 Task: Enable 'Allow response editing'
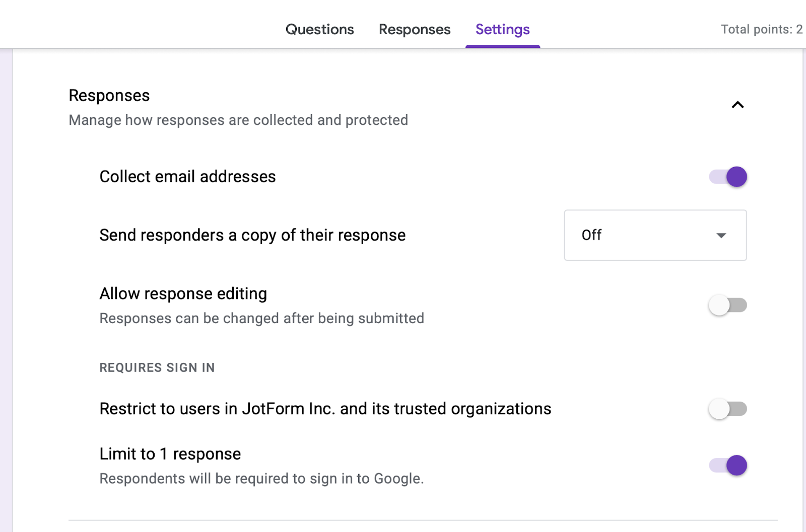727,305
